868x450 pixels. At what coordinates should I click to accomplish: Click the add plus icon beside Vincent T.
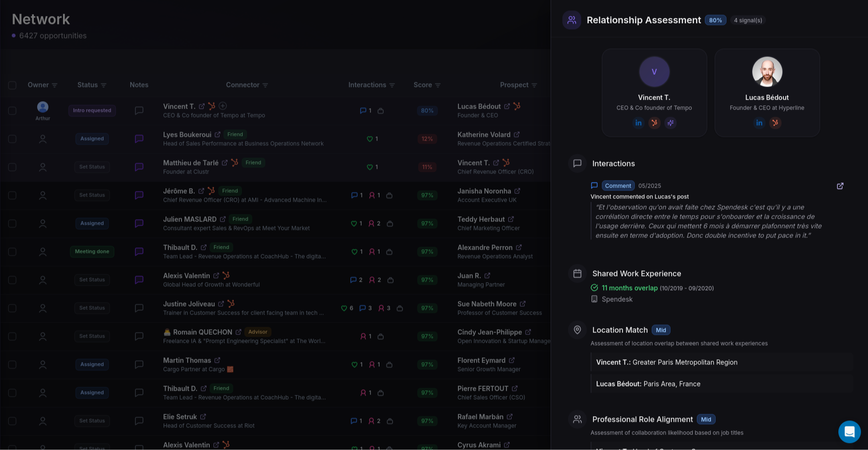click(223, 106)
